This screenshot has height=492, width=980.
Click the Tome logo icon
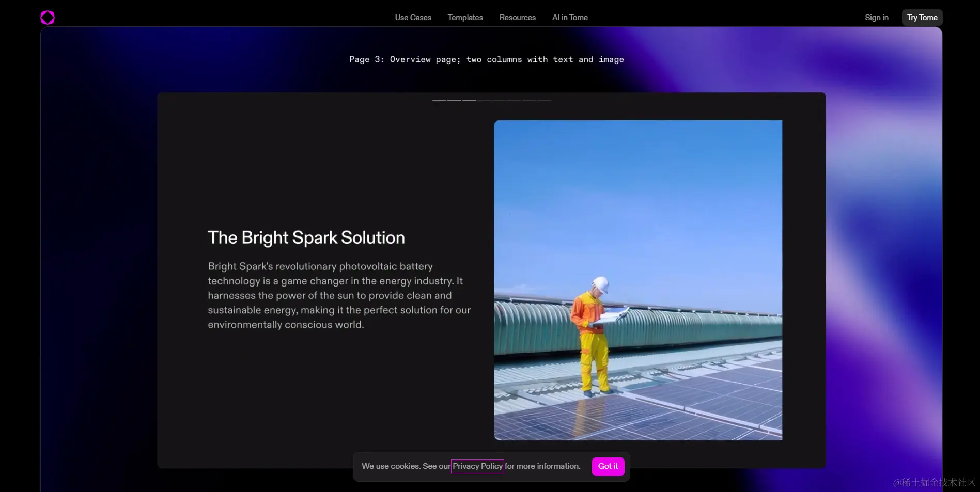tap(48, 18)
